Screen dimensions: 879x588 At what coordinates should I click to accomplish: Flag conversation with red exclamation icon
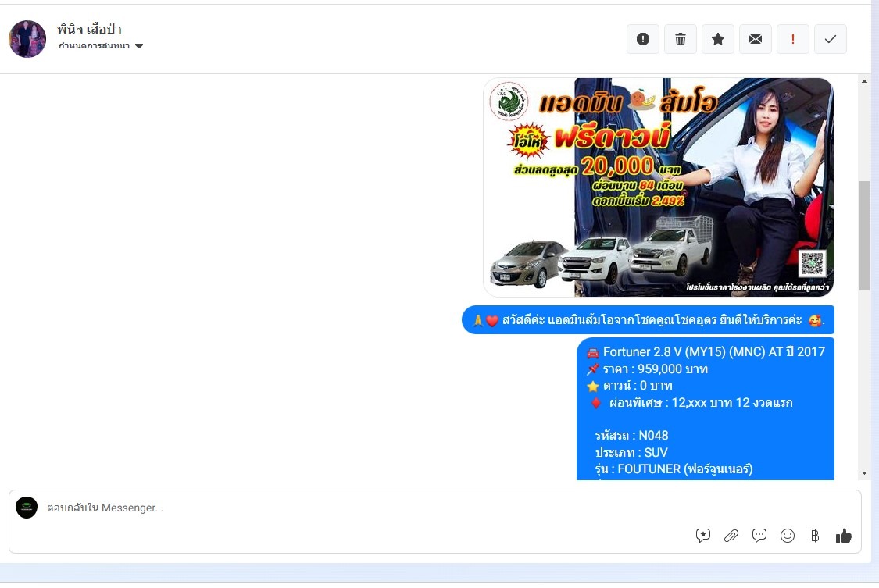793,39
